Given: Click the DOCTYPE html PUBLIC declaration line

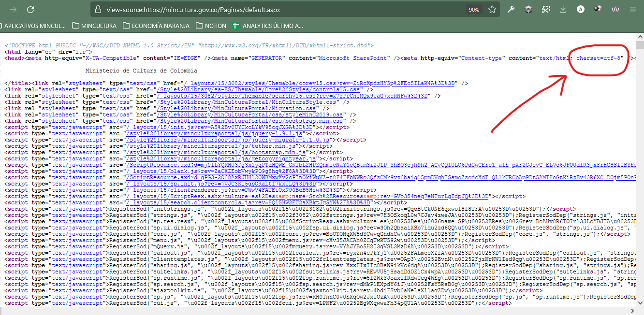Looking at the screenshot, I should click(189, 45).
